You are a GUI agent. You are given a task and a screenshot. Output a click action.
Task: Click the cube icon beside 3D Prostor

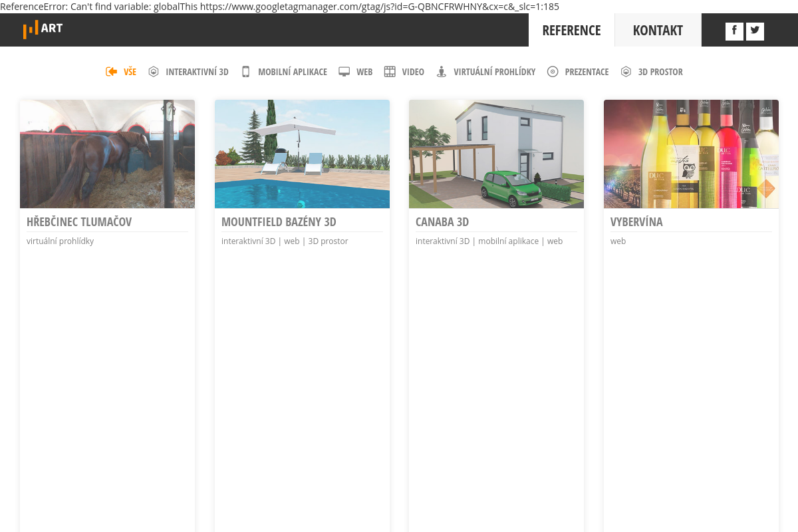click(626, 72)
